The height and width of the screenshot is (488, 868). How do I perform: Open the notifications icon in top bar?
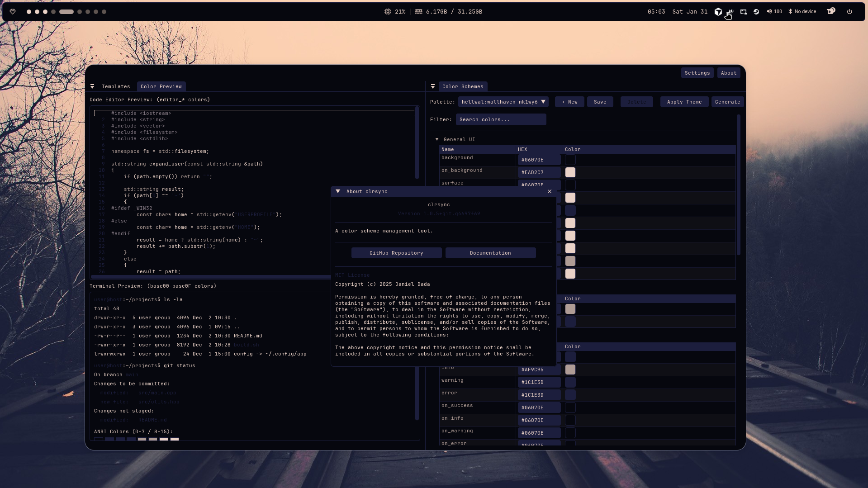click(x=830, y=12)
